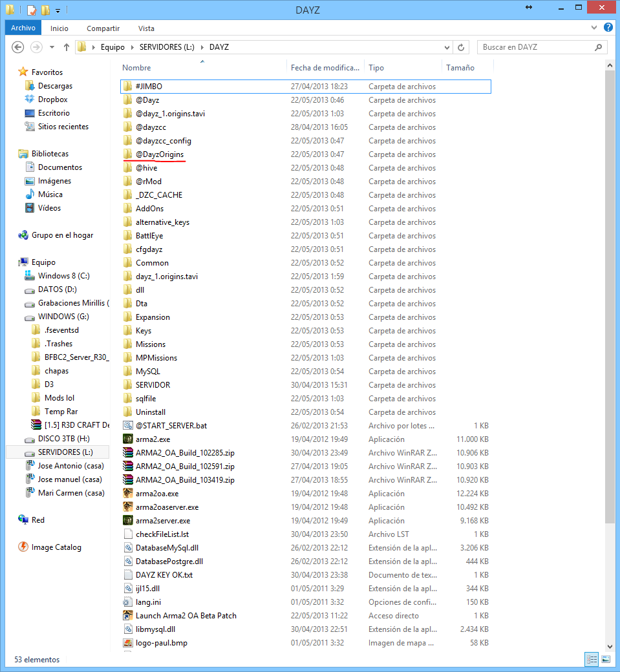
Task: Click the @START_SERVER.bat file icon
Action: 128,425
